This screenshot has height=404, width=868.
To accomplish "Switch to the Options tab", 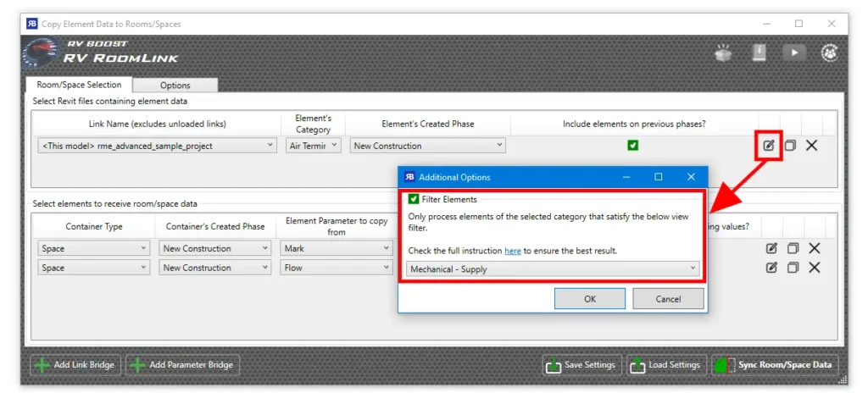I will click(175, 86).
